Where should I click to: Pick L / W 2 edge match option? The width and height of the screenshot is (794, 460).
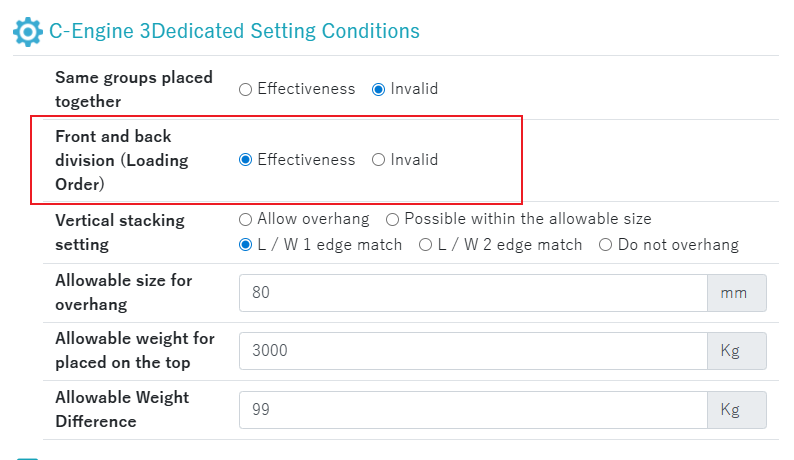(425, 245)
